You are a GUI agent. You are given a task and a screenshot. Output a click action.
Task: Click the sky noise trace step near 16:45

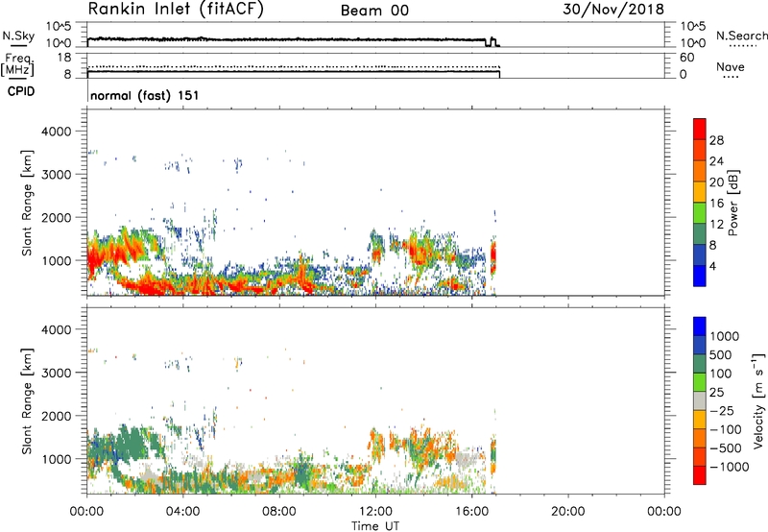coord(491,41)
